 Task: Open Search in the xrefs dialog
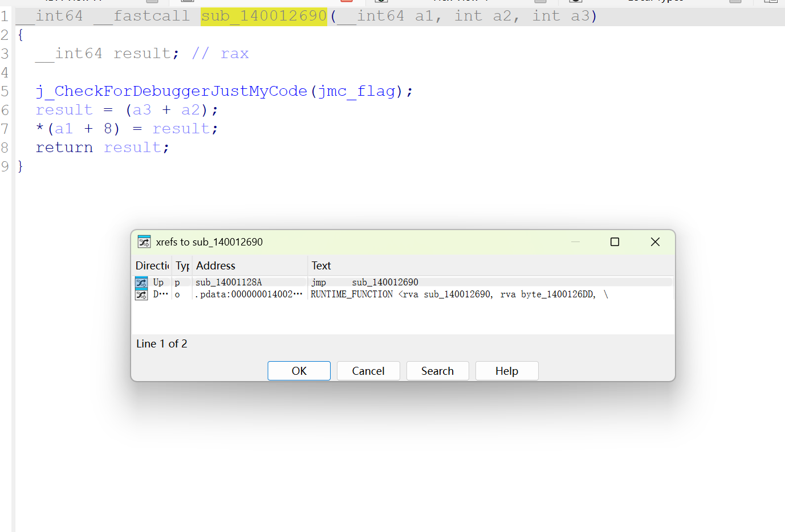click(437, 371)
